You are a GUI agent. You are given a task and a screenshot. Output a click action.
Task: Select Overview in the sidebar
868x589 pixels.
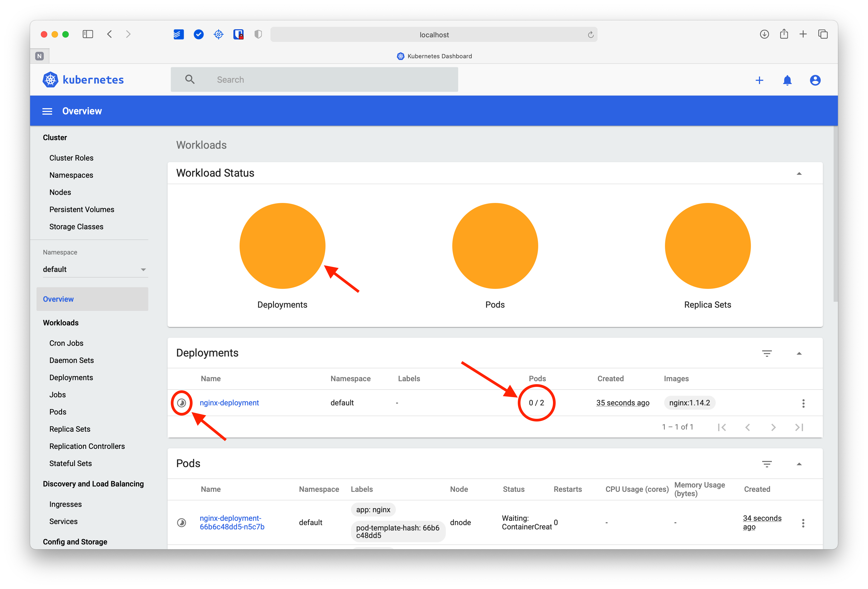coord(92,299)
